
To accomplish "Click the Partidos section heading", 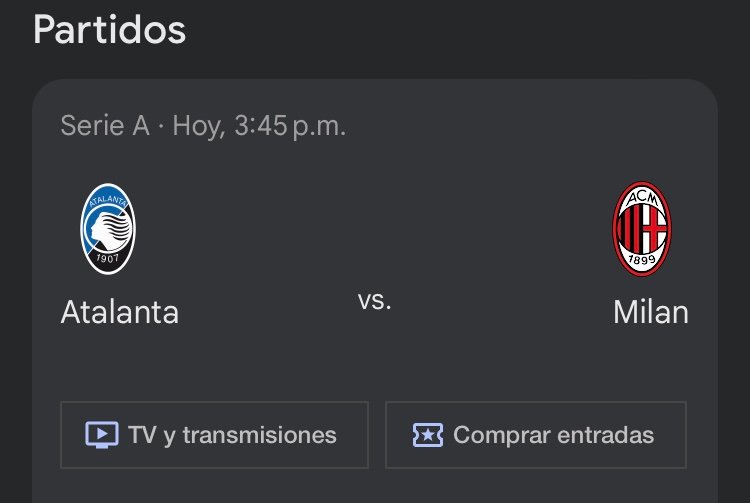I will point(110,29).
